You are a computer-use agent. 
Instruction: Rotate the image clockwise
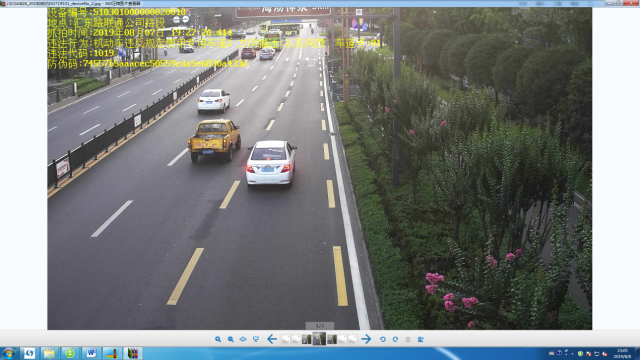click(x=395, y=339)
